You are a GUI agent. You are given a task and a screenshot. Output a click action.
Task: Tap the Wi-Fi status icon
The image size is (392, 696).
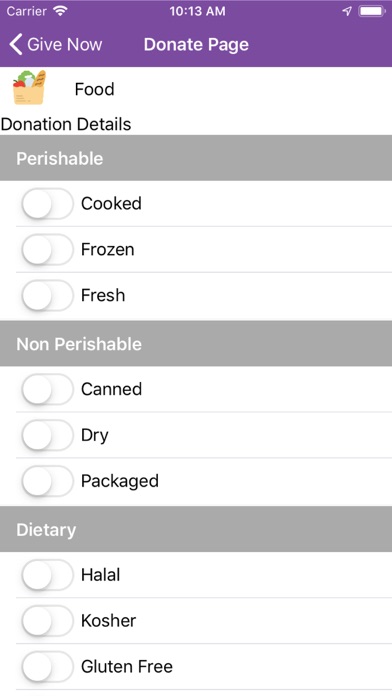point(60,11)
